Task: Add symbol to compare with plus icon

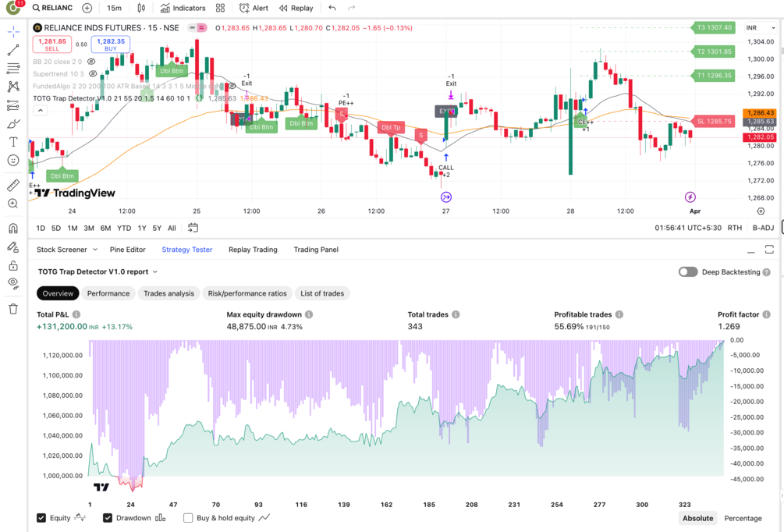Action: [87, 8]
